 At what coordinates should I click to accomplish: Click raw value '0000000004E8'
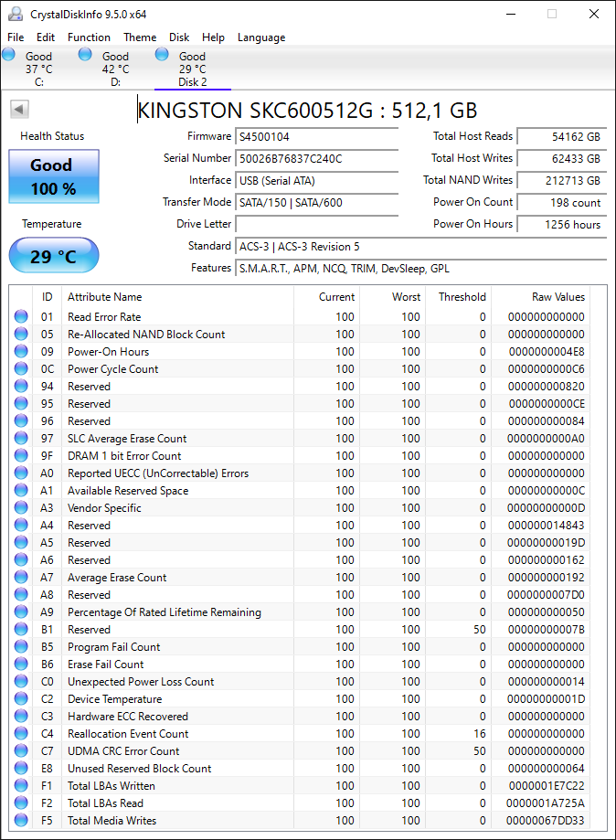[547, 352]
